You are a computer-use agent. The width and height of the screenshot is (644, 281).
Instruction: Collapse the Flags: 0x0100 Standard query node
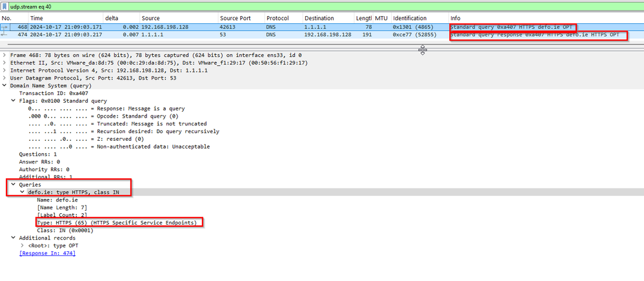(x=13, y=101)
